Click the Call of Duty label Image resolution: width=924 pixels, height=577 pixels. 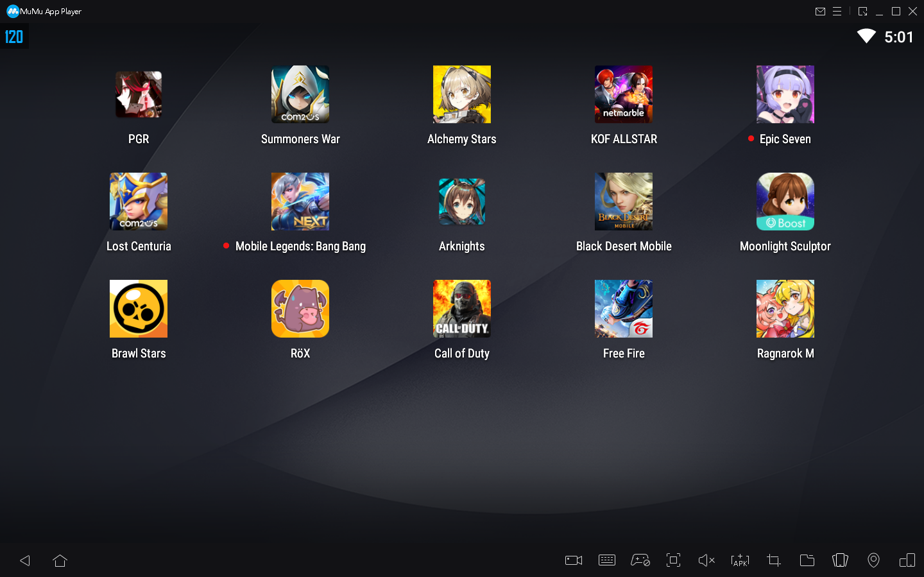click(x=462, y=354)
